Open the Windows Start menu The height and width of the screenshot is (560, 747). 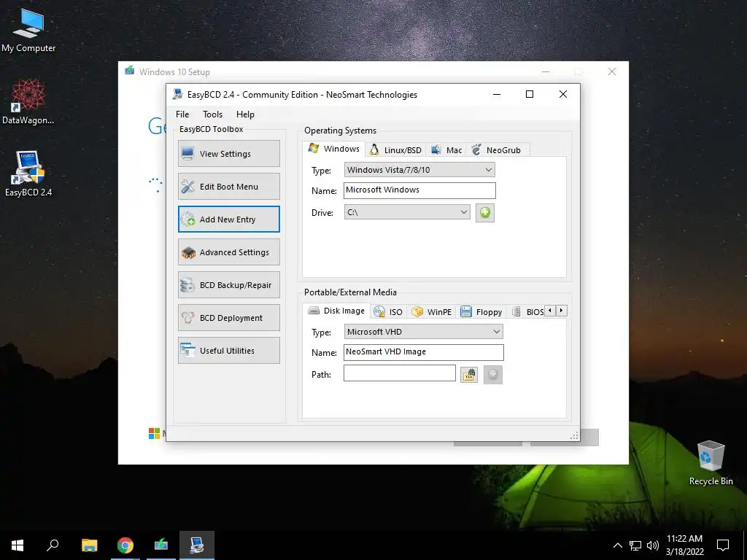pyautogui.click(x=18, y=545)
